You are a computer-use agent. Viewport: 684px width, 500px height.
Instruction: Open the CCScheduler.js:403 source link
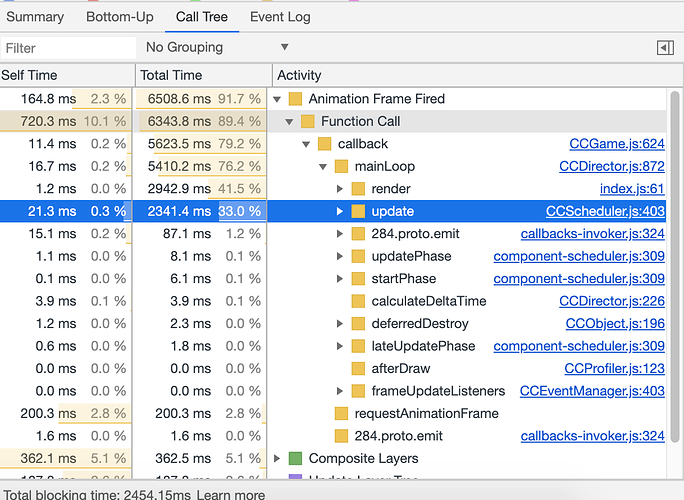[605, 211]
